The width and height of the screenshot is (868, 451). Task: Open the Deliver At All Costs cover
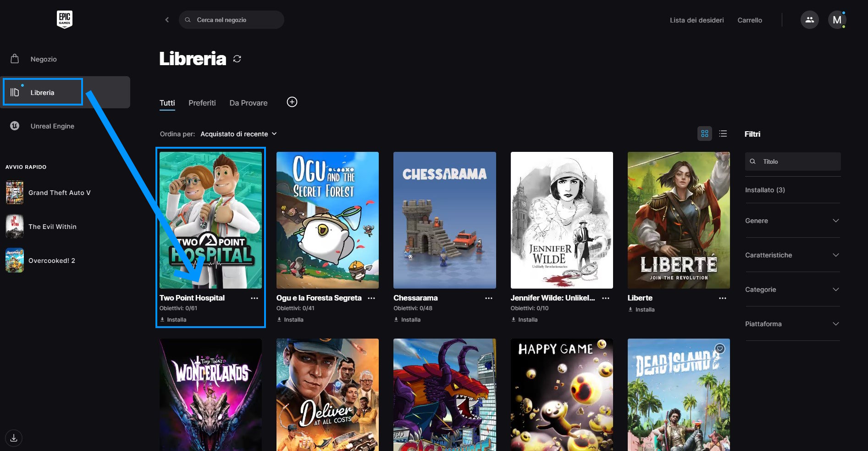327,395
